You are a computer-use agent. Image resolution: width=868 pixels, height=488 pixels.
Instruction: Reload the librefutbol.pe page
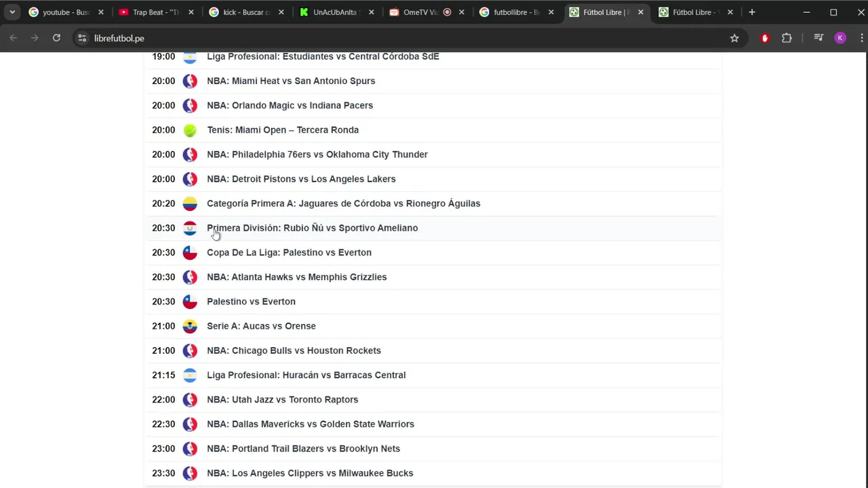point(56,38)
